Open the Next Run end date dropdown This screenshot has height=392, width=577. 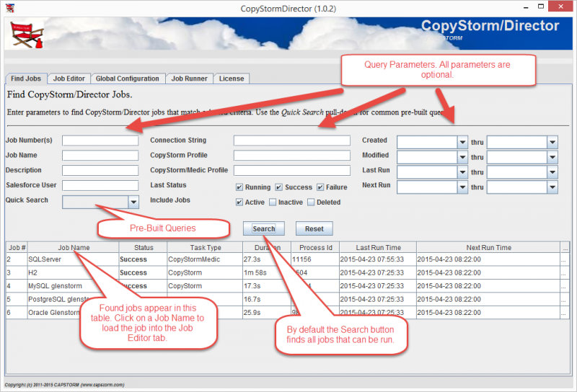pos(552,187)
